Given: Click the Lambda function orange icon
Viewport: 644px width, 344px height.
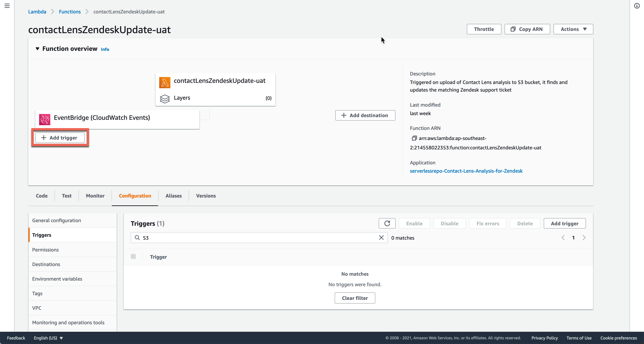Looking at the screenshot, I should coord(165,83).
